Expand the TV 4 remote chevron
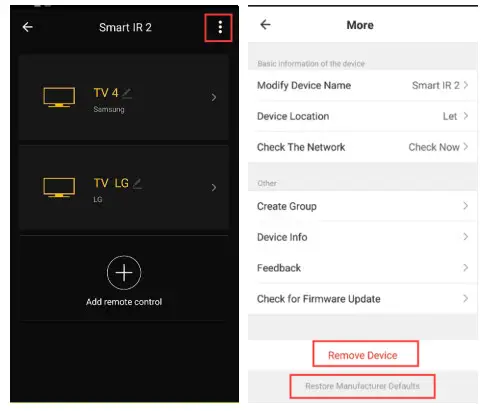This screenshot has height=411, width=490. point(214,97)
